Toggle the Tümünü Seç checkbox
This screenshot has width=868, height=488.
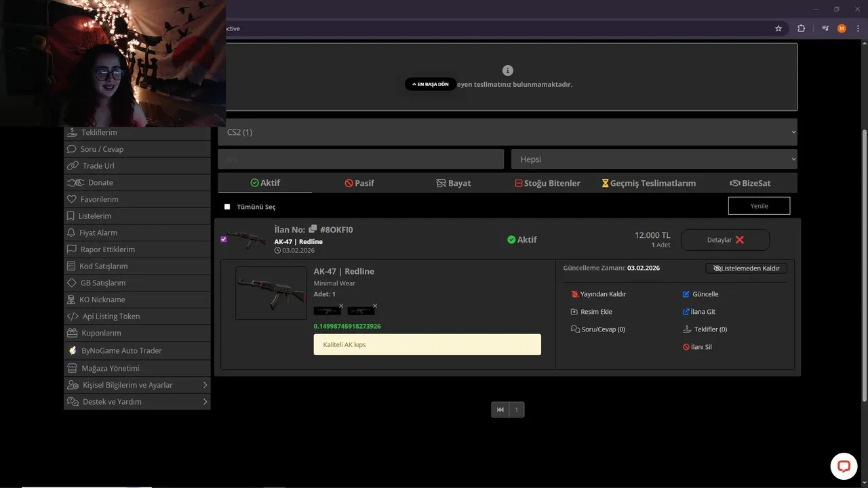[227, 207]
